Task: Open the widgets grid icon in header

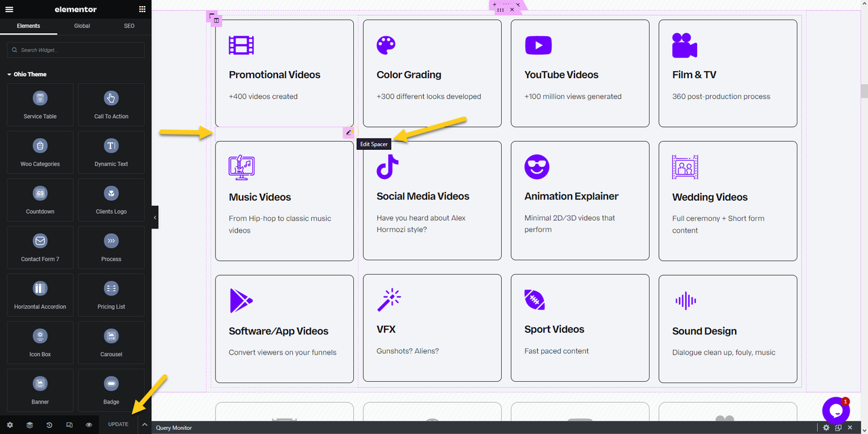Action: pyautogui.click(x=142, y=9)
